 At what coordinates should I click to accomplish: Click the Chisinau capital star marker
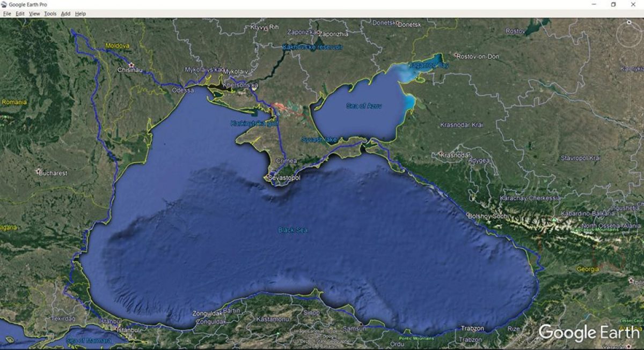[x=131, y=65]
